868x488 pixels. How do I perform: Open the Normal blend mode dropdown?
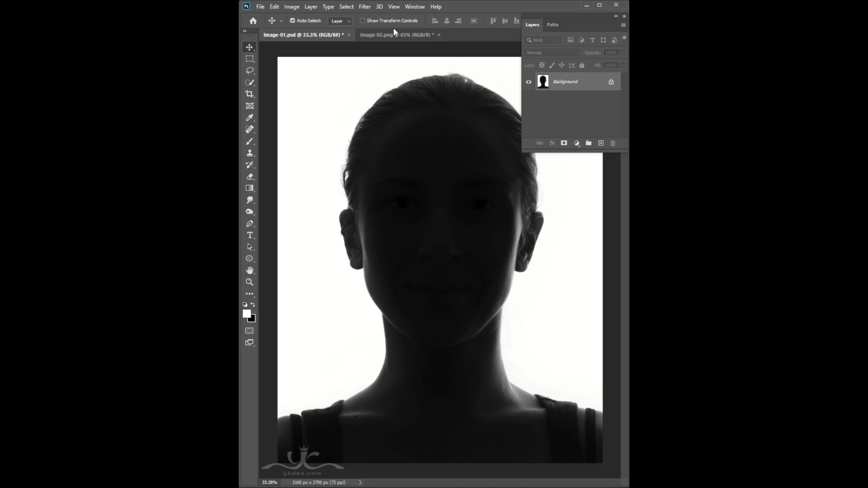coord(552,53)
